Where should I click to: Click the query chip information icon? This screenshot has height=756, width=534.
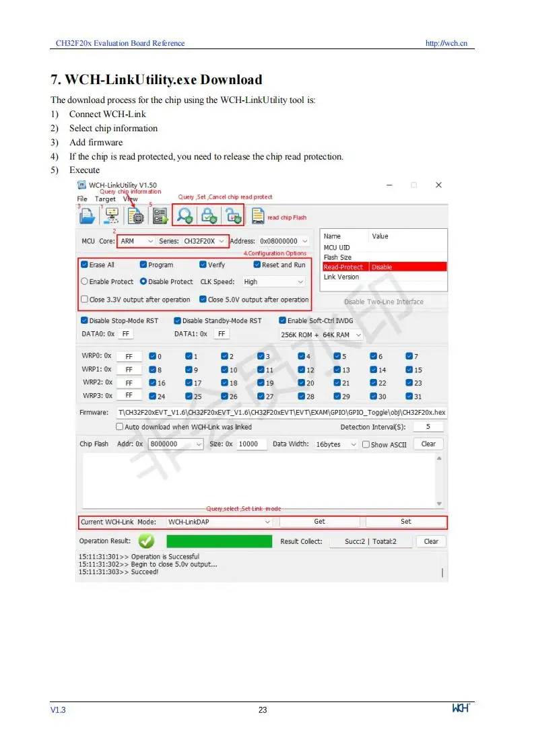pos(135,216)
